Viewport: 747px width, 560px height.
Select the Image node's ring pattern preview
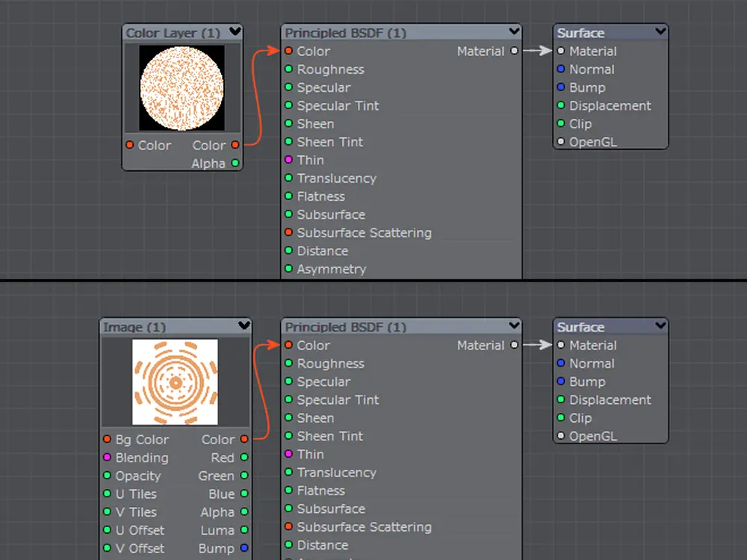176,382
